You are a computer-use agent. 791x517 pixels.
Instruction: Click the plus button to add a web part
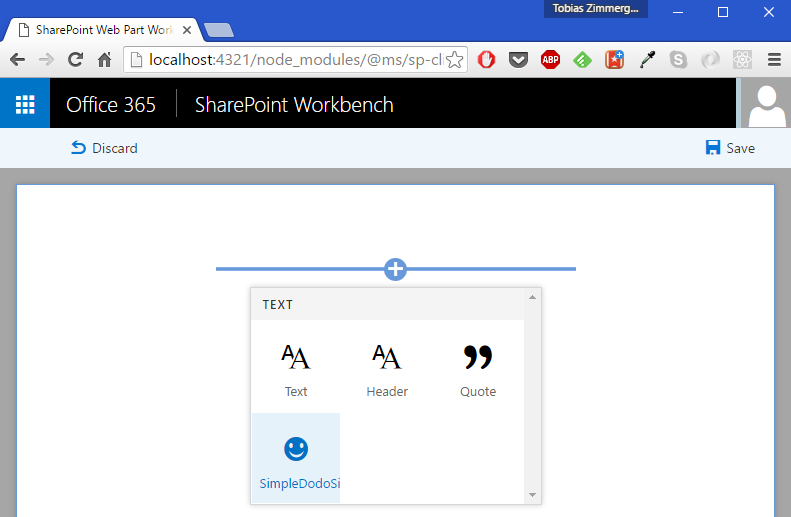tap(396, 269)
